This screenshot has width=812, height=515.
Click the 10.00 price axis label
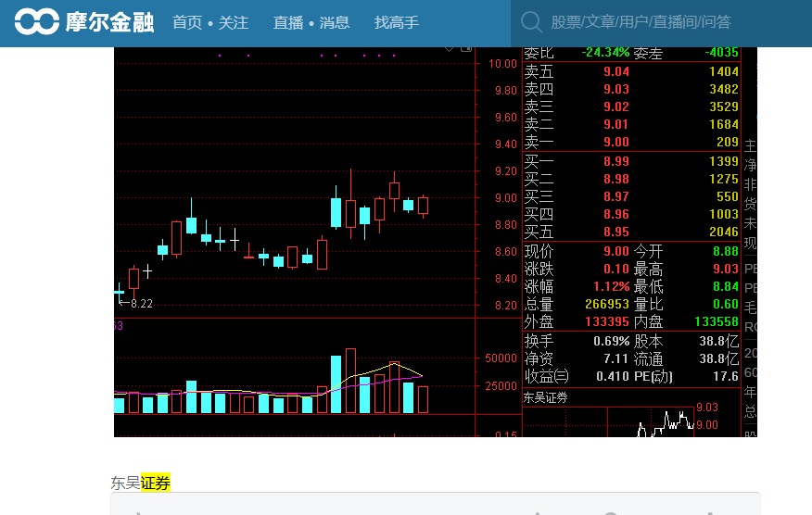[502, 64]
